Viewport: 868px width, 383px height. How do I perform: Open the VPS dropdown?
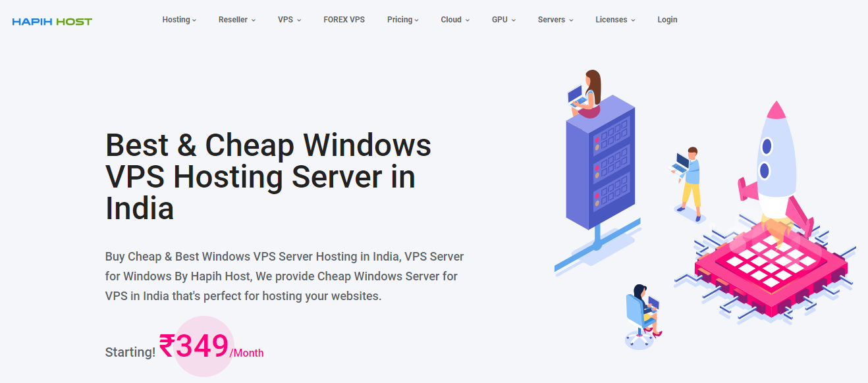[289, 20]
